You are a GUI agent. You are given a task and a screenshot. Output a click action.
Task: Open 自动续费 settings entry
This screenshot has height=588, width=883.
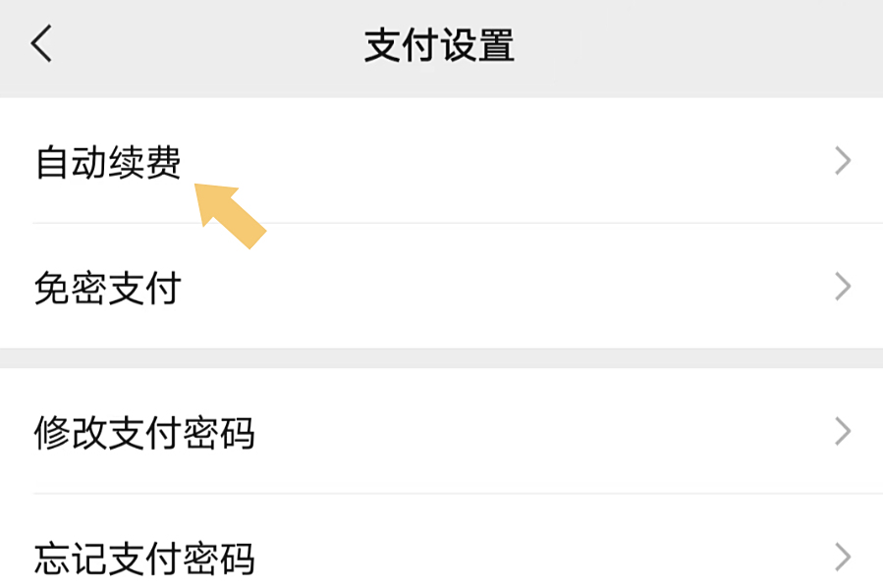click(442, 161)
